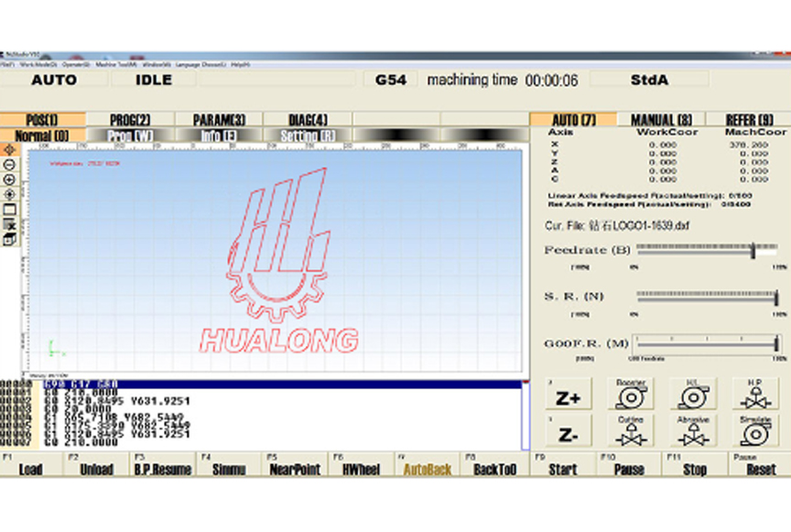Click the machining time 00:00:06 readout

point(503,80)
